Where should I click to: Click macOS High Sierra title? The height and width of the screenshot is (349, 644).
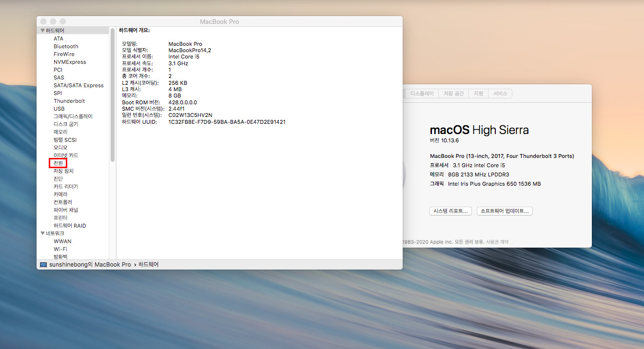479,130
